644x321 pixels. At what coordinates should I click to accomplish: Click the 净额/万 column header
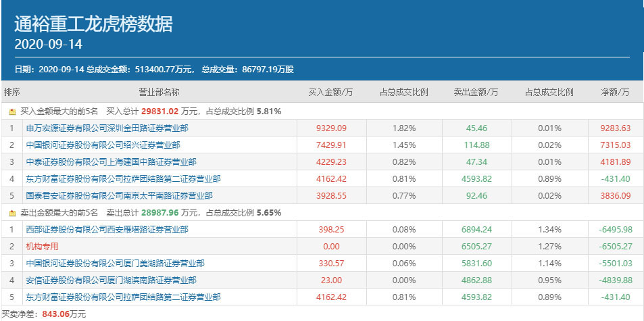click(615, 92)
